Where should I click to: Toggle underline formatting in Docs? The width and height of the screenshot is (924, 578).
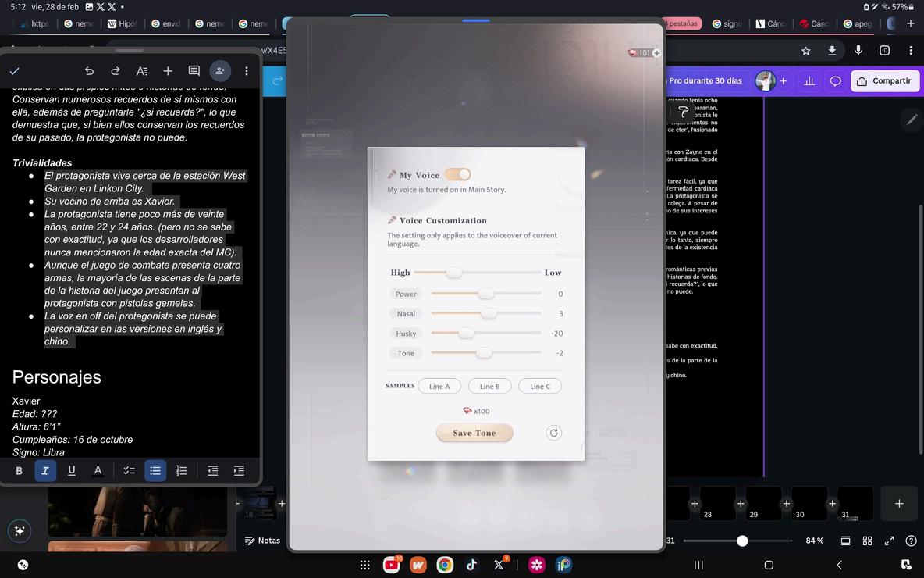(x=71, y=471)
